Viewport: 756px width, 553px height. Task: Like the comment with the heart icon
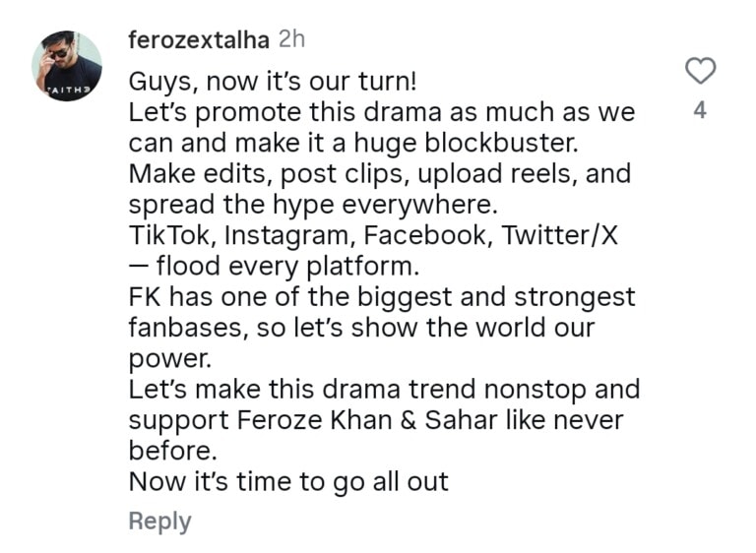pos(700,71)
